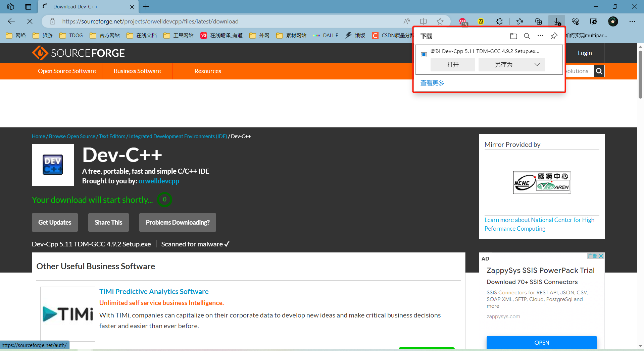Click the SourceForge search magnifier button
The height and width of the screenshot is (351, 644).
click(599, 71)
